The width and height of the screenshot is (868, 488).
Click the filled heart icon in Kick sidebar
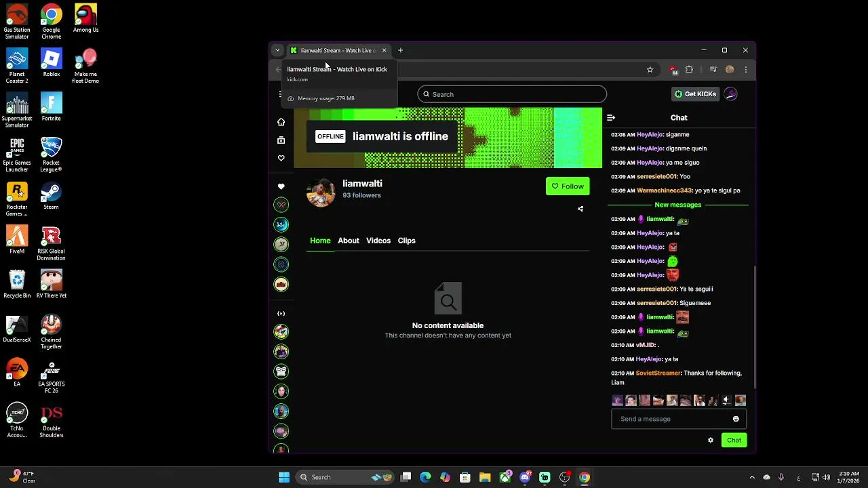point(281,186)
